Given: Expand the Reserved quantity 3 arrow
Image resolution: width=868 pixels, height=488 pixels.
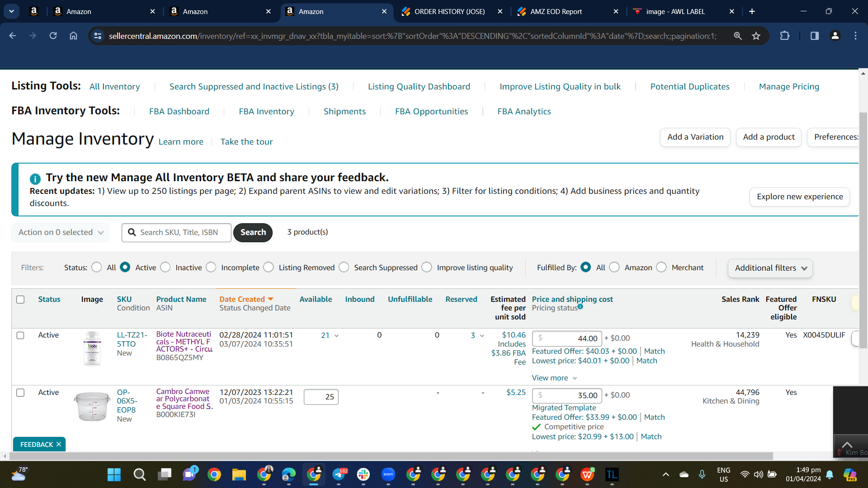Looking at the screenshot, I should 482,336.
